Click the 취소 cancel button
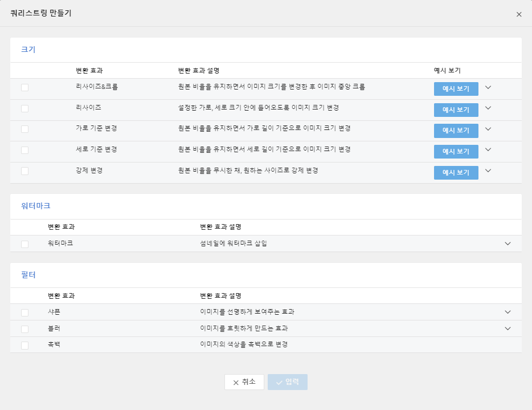Viewport: 532px width, 410px height. [244, 382]
